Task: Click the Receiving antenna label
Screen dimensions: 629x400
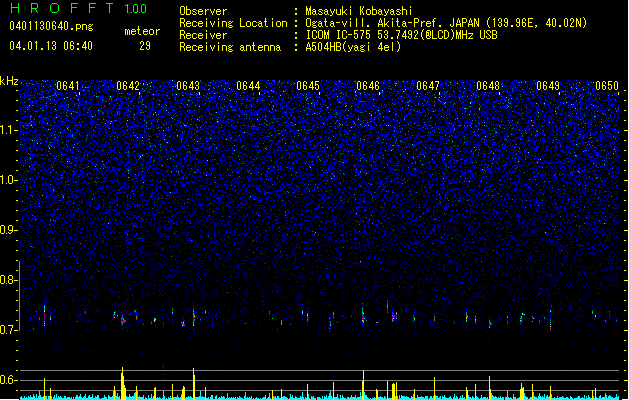Action: tap(230, 47)
